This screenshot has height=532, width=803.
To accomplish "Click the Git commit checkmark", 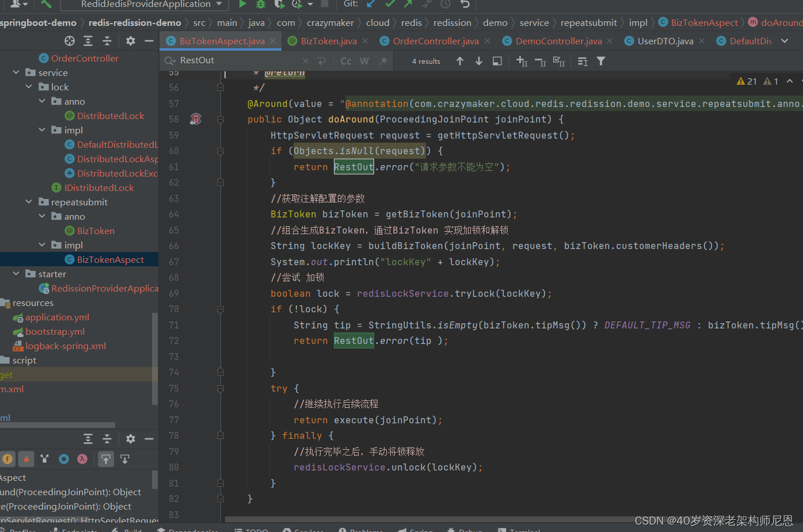I will click(x=390, y=4).
